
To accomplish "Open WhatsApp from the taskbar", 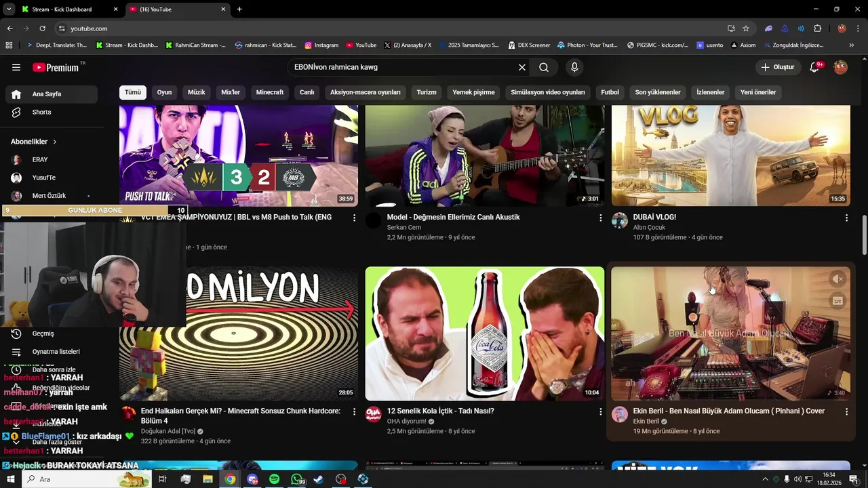I will 296,479.
